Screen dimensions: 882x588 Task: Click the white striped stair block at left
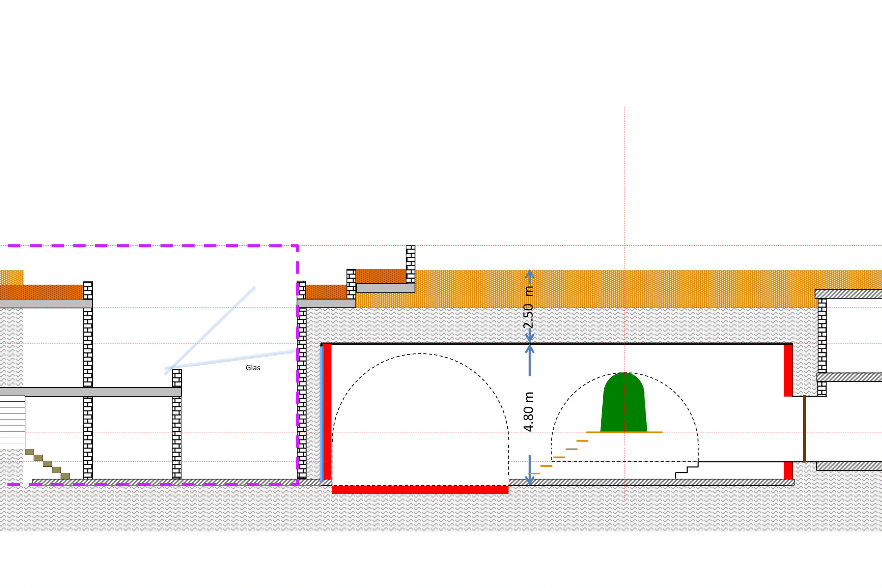12,422
